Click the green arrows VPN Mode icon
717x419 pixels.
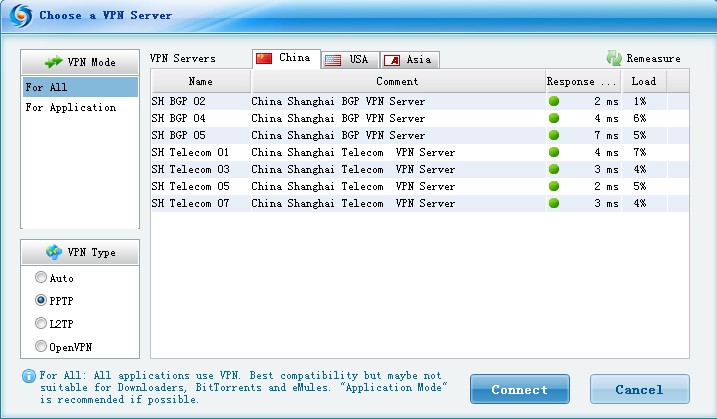click(54, 62)
